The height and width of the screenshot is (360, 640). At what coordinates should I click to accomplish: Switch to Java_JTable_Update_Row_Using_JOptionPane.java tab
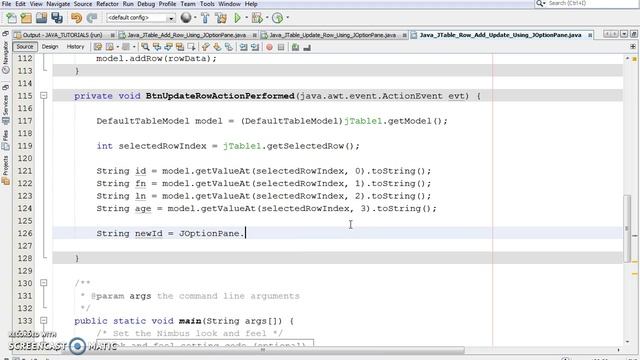[332, 35]
